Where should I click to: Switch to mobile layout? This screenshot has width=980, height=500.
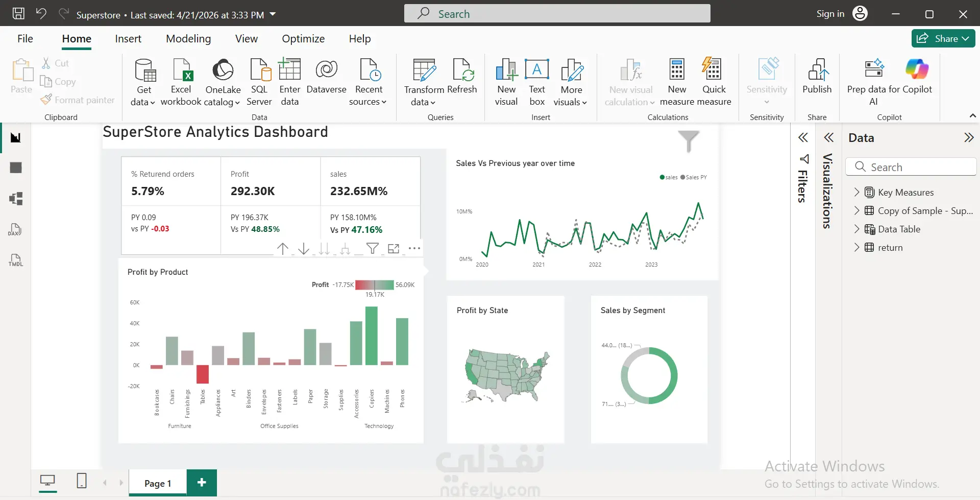[x=82, y=481]
